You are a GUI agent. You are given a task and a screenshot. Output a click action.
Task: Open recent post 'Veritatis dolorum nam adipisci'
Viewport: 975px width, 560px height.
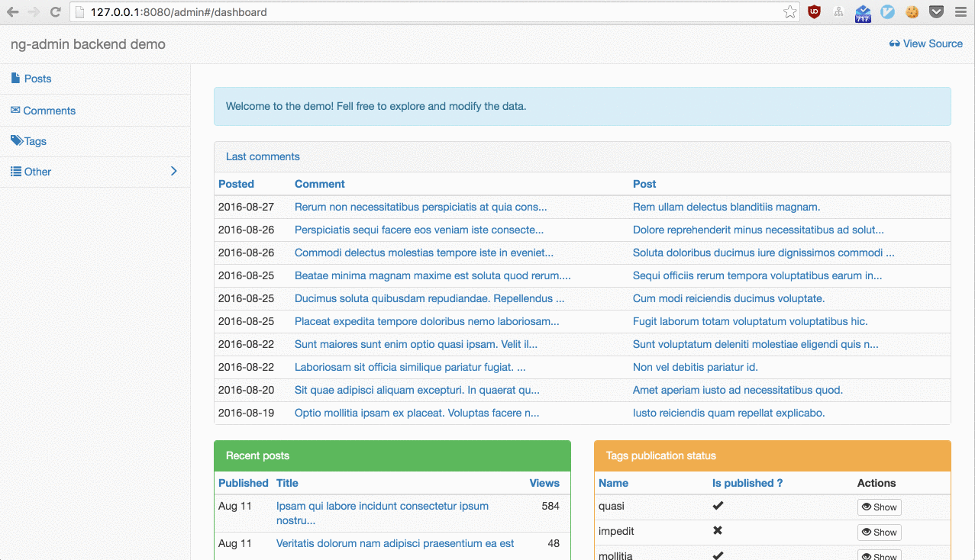coord(395,543)
